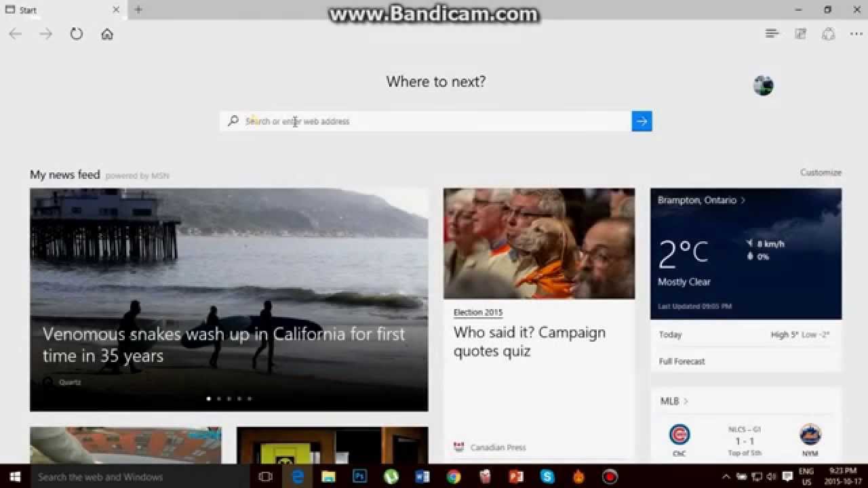
Task: Click the New York Mets logo
Action: 810,434
